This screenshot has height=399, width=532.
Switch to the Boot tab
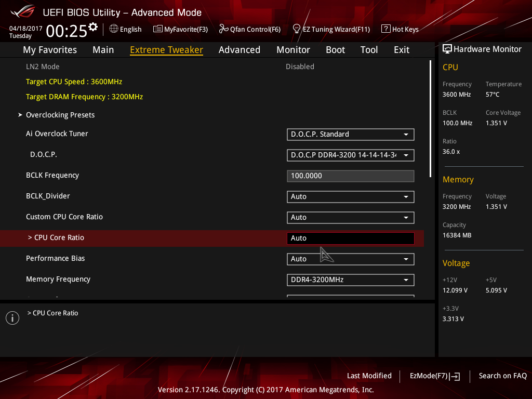pyautogui.click(x=335, y=50)
